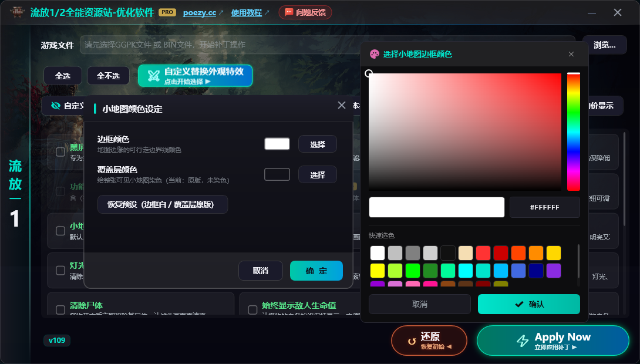The height and width of the screenshot is (364, 640).
Task: Open the 使用教程 tutorial link
Action: 247,13
